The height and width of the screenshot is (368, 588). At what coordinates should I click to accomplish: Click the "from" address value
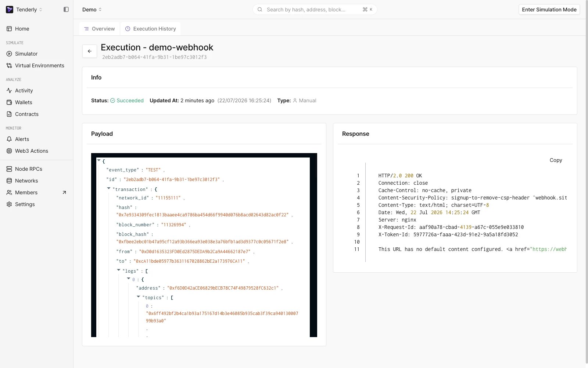pyautogui.click(x=195, y=252)
